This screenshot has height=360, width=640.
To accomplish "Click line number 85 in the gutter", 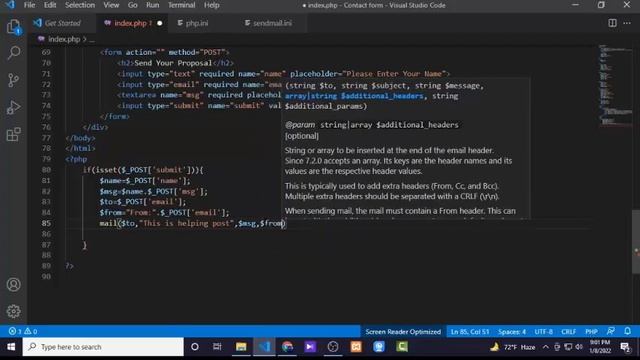I will (46, 223).
